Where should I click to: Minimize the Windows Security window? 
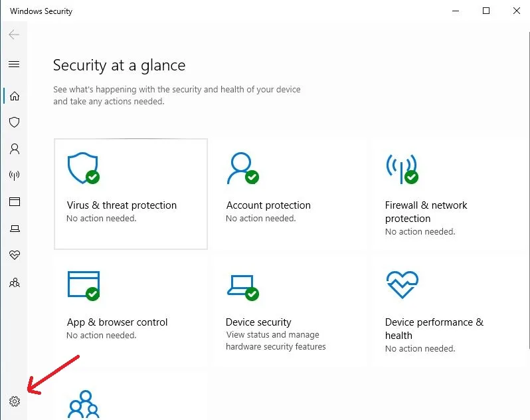tap(456, 11)
